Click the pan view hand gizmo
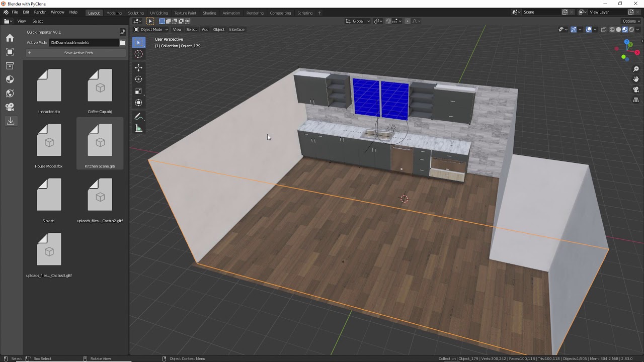 pos(636,79)
